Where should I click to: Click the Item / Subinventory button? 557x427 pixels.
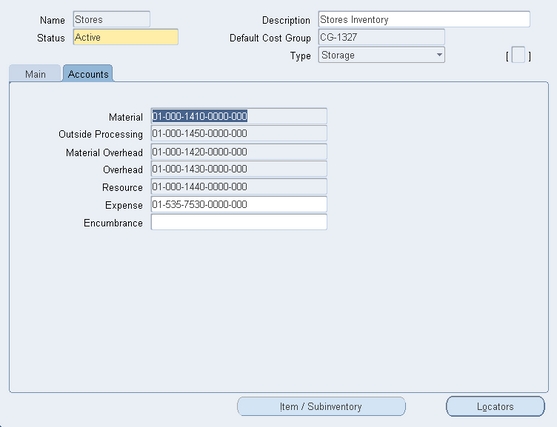pyautogui.click(x=321, y=406)
